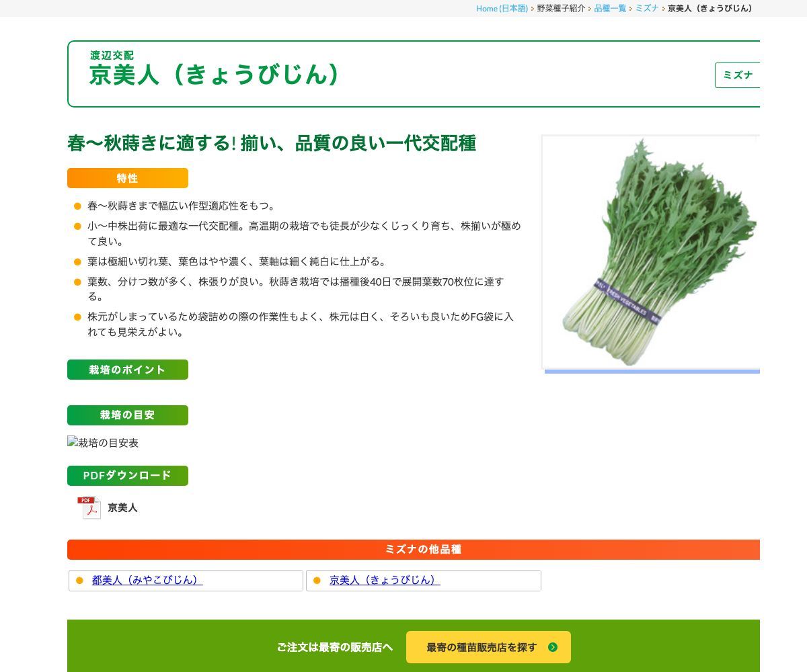Click the blue bar beneath product photo

[x=651, y=372]
